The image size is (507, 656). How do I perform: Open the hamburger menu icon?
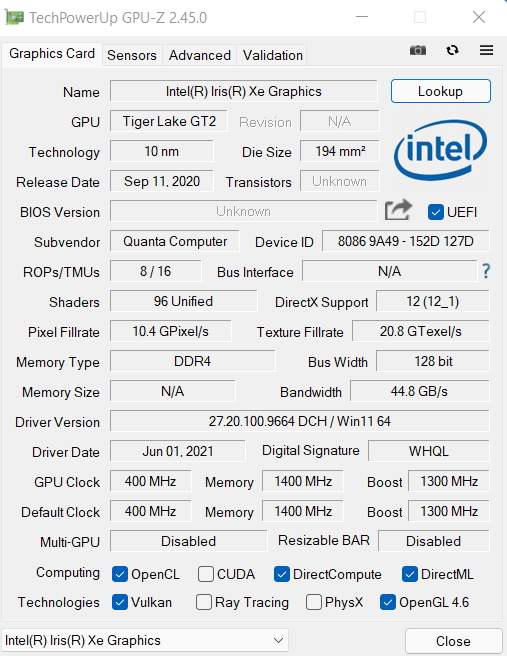pyautogui.click(x=486, y=51)
